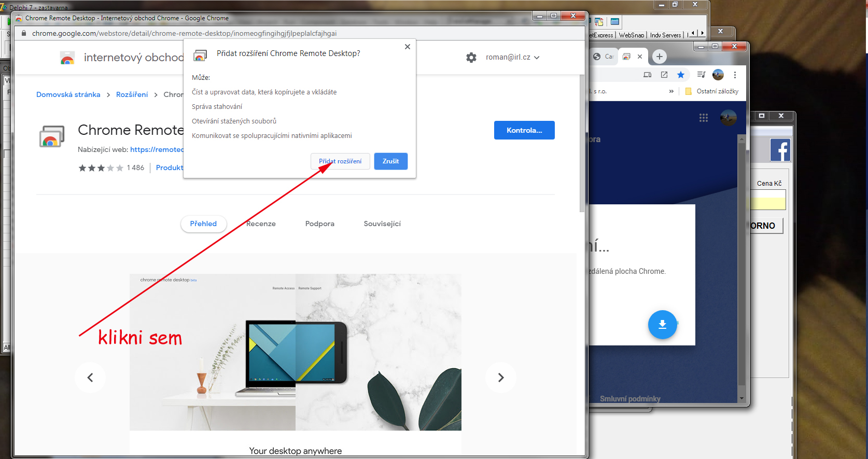This screenshot has width=868, height=459.
Task: Expand hidden bookmarks with double chevron
Action: (x=671, y=91)
